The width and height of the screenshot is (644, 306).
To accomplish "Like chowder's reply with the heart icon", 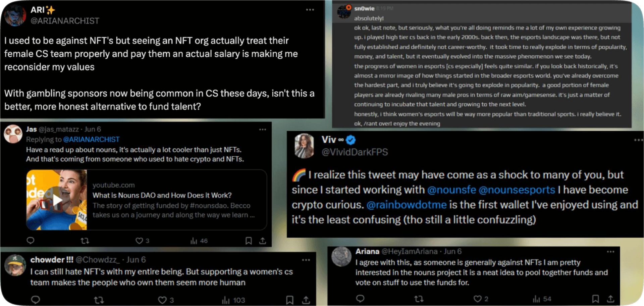I will 162,300.
